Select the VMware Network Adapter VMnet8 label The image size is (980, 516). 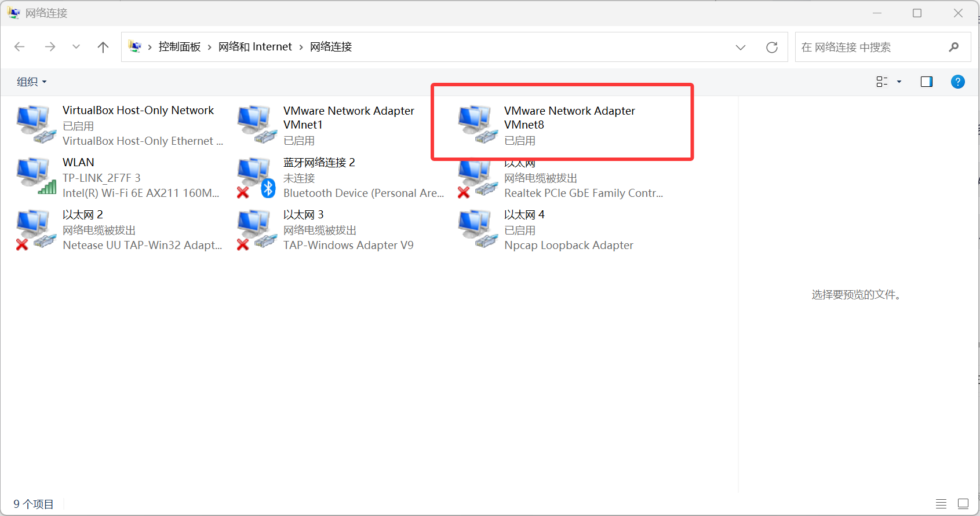coord(570,118)
